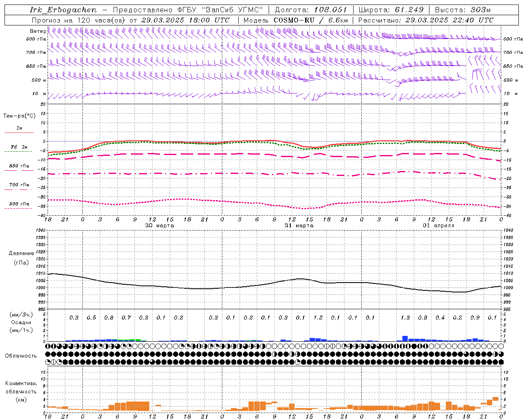Click the Давление pressure panel label
The height and width of the screenshot is (420, 525).
(21, 253)
